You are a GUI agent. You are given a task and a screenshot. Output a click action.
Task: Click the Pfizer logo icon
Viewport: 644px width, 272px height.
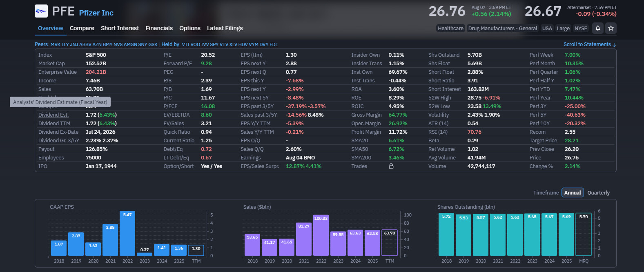click(41, 11)
